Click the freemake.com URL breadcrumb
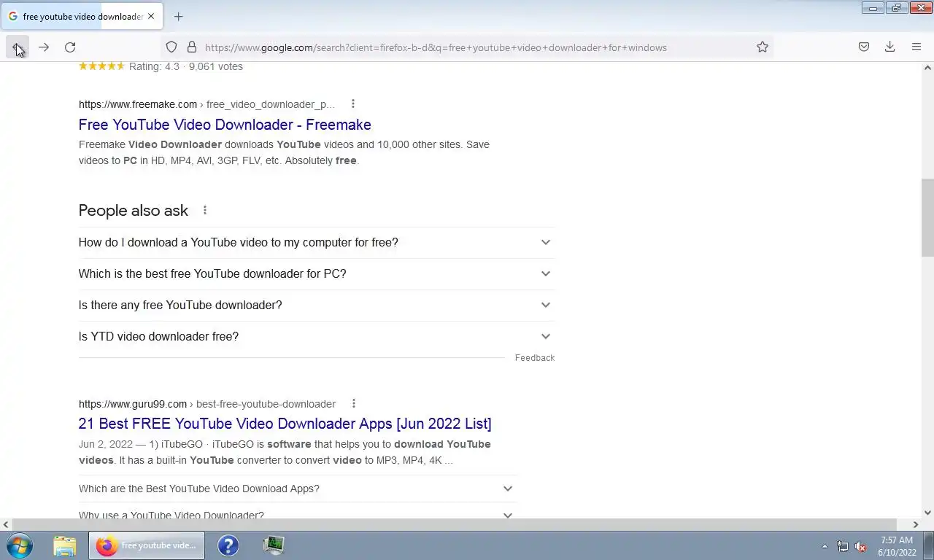This screenshot has width=934, height=560. (207, 104)
